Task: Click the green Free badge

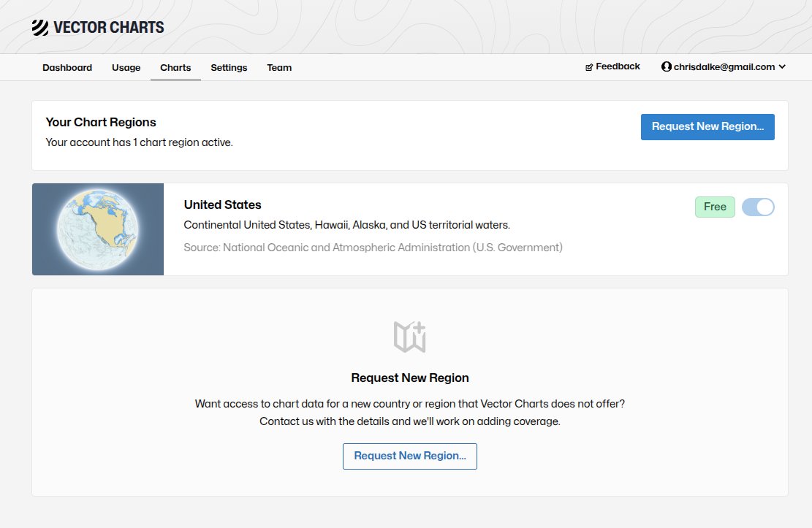Action: coord(715,207)
